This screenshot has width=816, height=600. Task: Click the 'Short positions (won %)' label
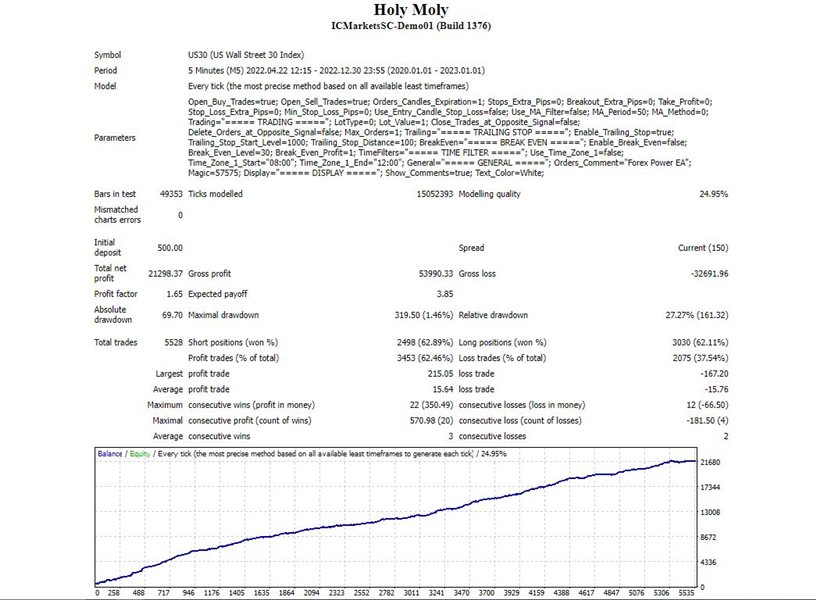233,342
